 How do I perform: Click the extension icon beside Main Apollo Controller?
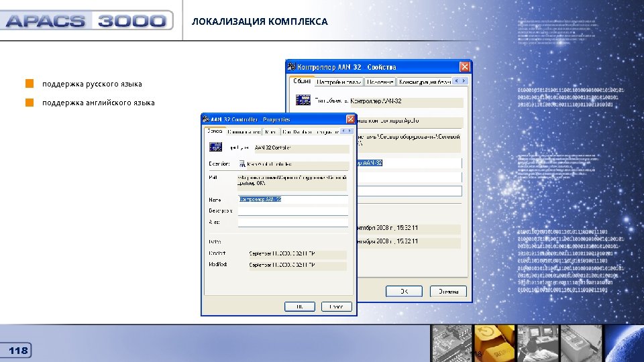click(x=242, y=164)
